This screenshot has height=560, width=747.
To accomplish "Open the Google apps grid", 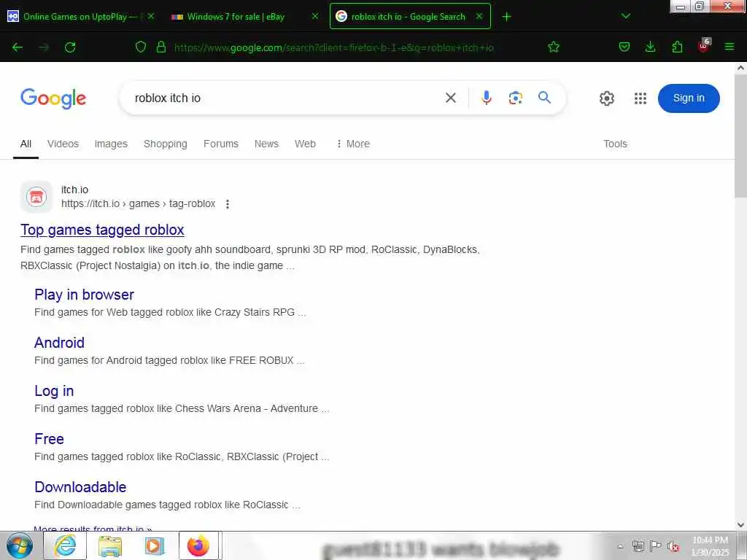I will click(x=640, y=98).
